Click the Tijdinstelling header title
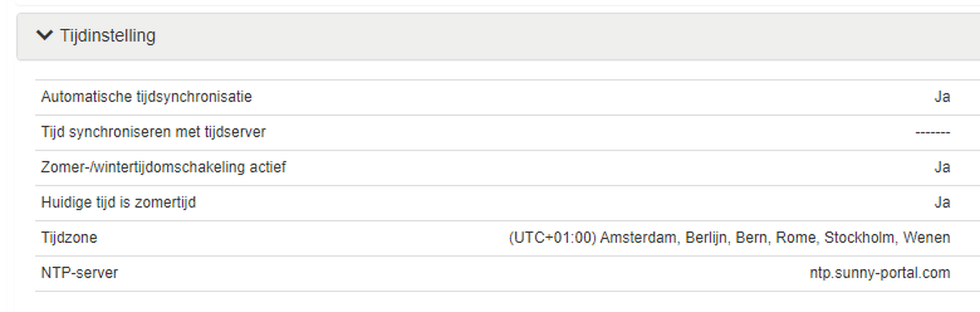This screenshot has height=312, width=980. [107, 36]
